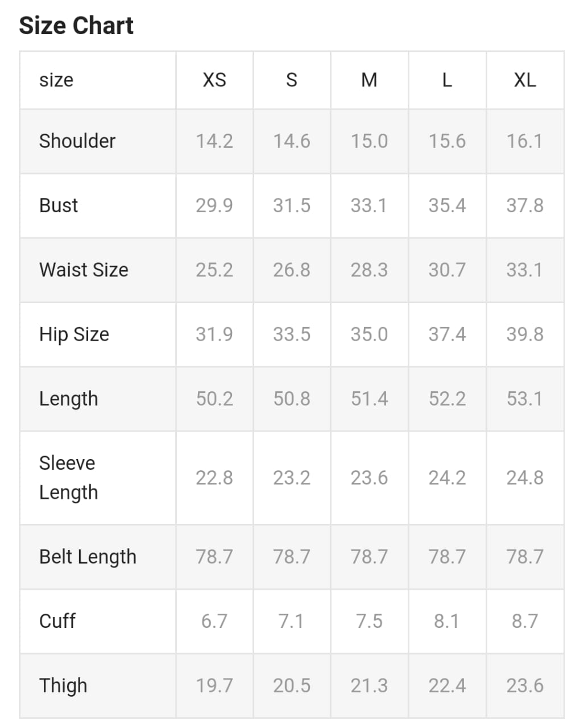
Task: Click the Shoulder row label
Action: (x=77, y=141)
